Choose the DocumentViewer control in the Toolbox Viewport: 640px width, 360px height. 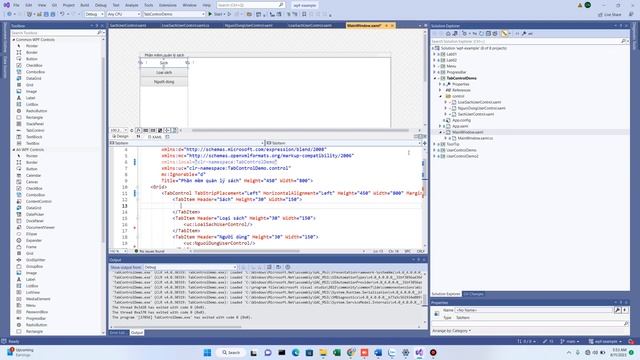pos(40,227)
